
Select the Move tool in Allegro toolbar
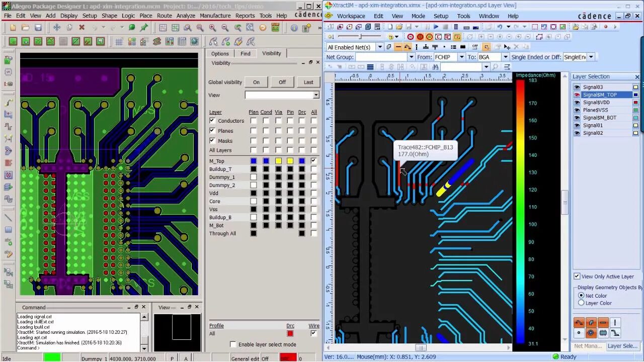coord(56,28)
